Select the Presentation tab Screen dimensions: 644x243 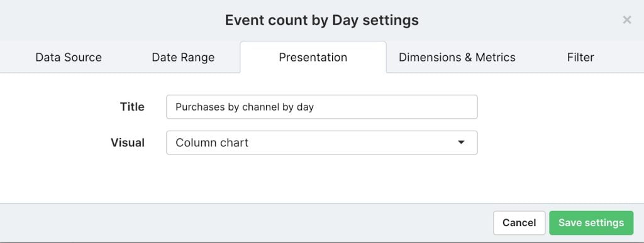tap(313, 57)
